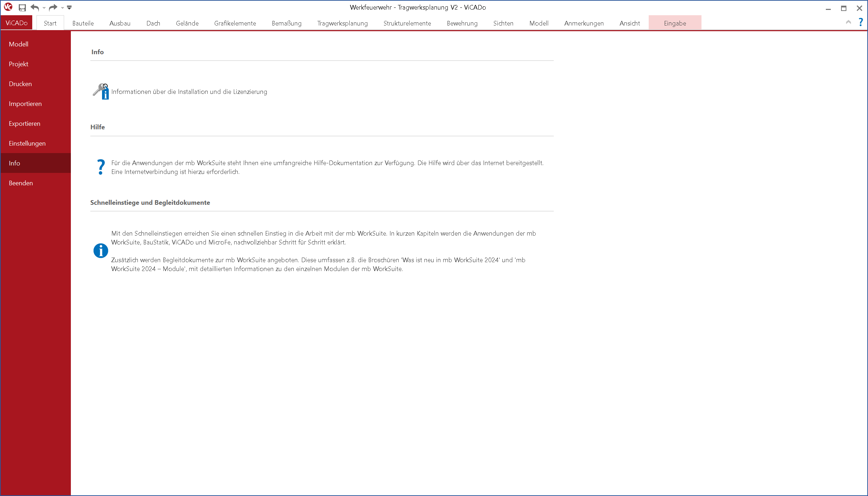The width and height of the screenshot is (868, 496).
Task: Switch to the Bauteile ribbon tab
Action: click(x=83, y=23)
